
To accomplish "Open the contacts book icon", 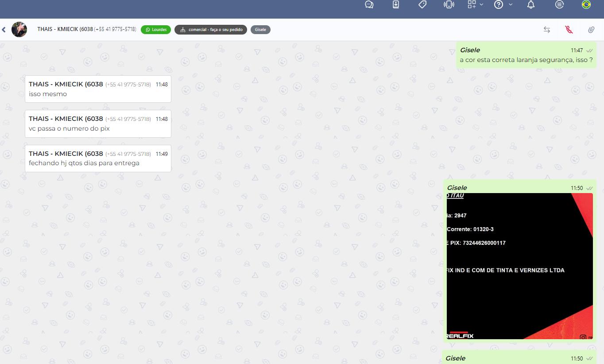I will pos(395,5).
